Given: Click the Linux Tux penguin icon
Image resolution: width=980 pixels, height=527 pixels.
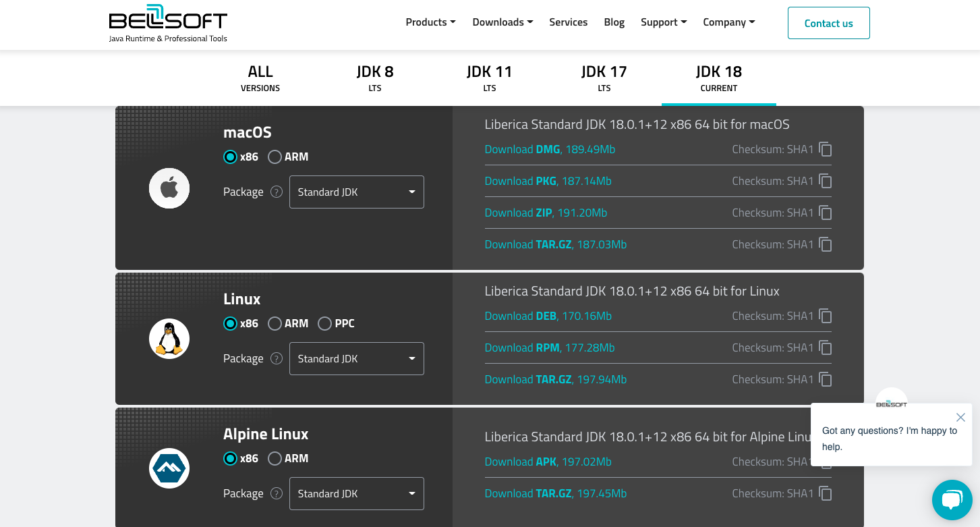Looking at the screenshot, I should coord(169,339).
